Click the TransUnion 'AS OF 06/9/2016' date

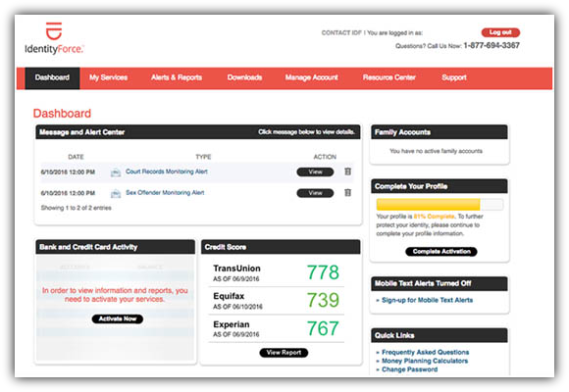[236, 279]
